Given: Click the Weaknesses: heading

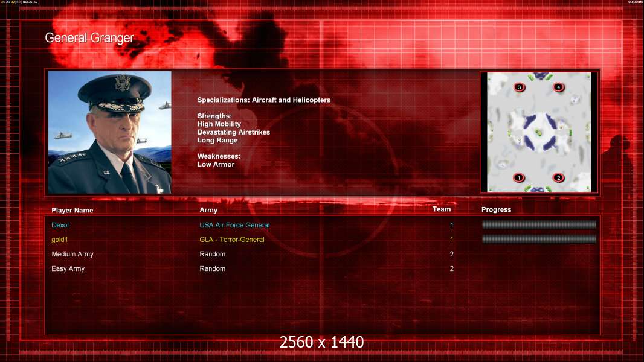Looking at the screenshot, I should (x=219, y=156).
